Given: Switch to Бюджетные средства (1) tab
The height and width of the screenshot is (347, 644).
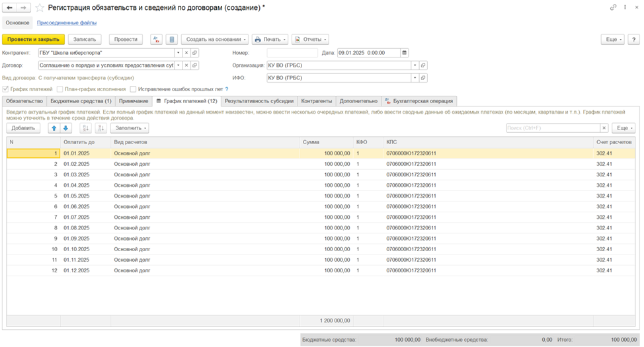Looking at the screenshot, I should pyautogui.click(x=81, y=101).
